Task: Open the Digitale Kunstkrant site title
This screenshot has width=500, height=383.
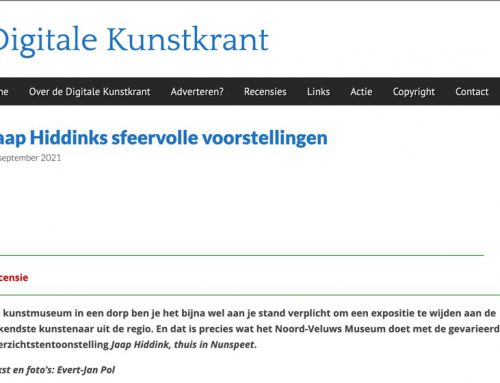Action: 133,41
